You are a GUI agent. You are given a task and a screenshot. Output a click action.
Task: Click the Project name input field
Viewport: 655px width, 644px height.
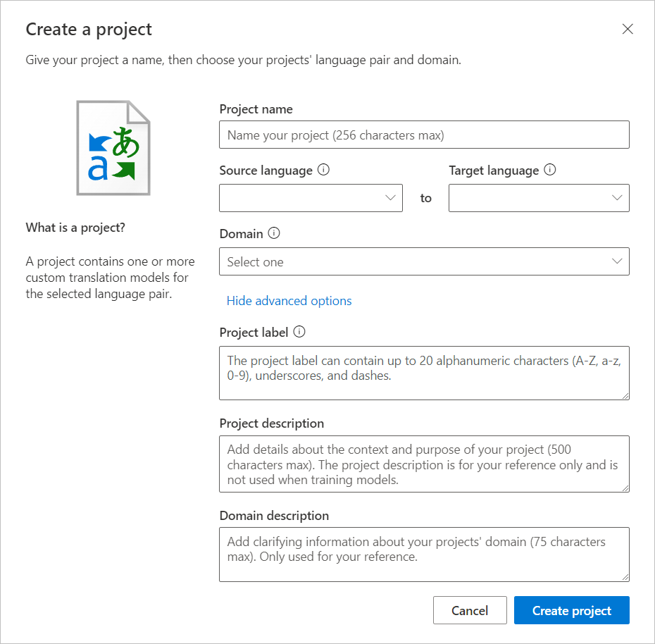tap(424, 135)
